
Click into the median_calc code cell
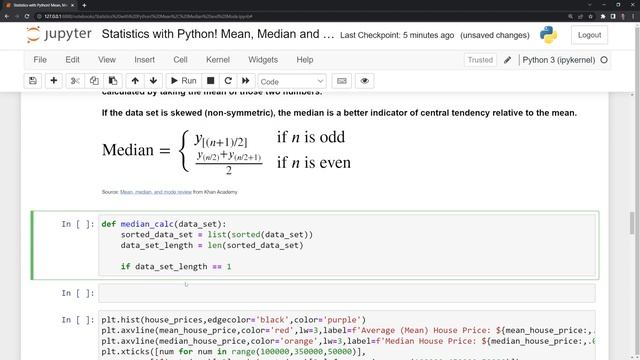pyautogui.click(x=347, y=245)
